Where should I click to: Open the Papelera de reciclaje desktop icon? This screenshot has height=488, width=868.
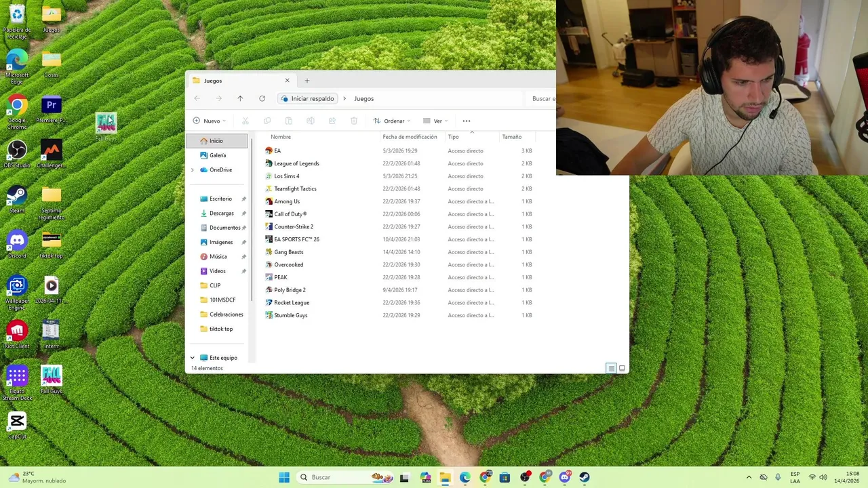click(x=17, y=20)
